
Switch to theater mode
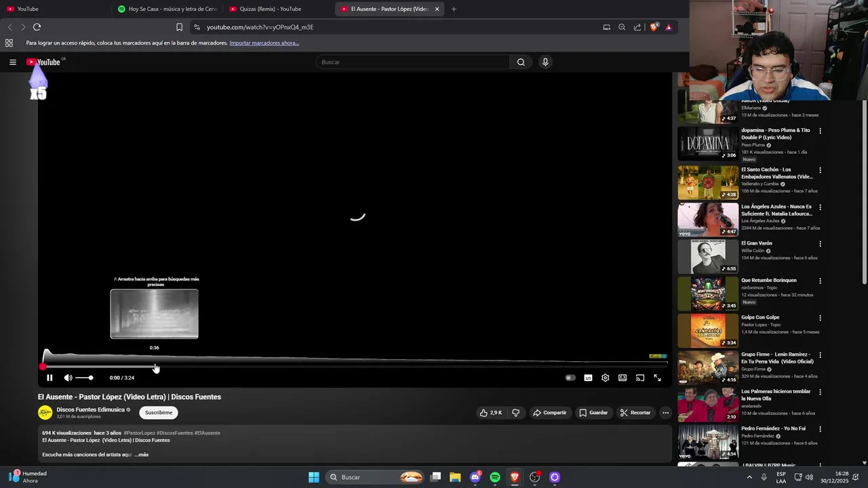pyautogui.click(x=623, y=378)
